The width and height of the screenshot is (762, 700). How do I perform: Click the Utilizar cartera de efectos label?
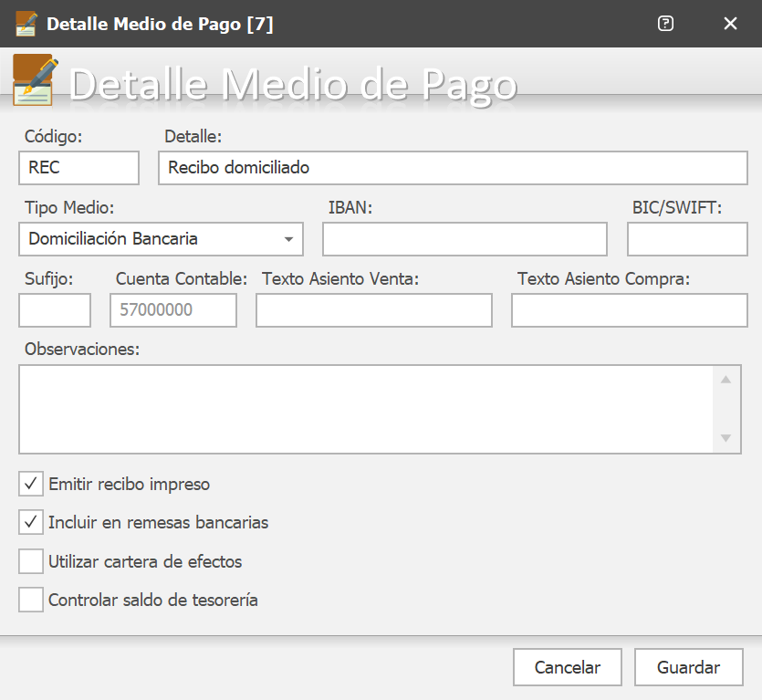(145, 562)
